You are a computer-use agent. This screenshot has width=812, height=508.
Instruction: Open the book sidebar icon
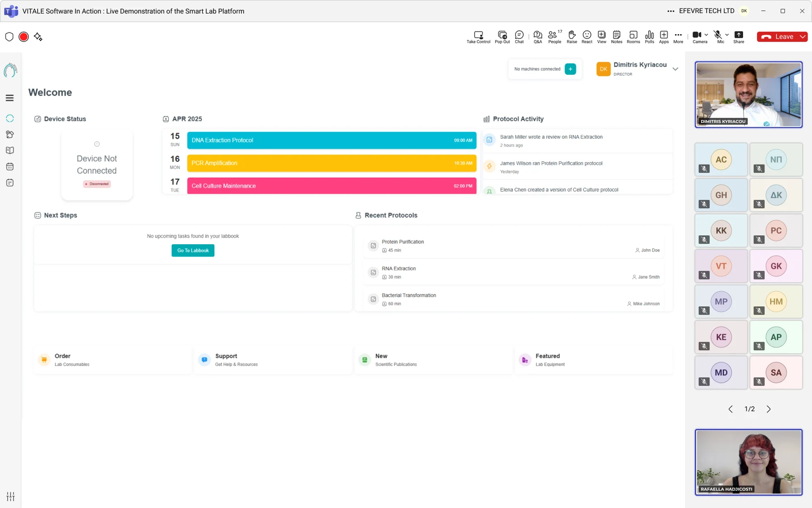[x=10, y=151]
